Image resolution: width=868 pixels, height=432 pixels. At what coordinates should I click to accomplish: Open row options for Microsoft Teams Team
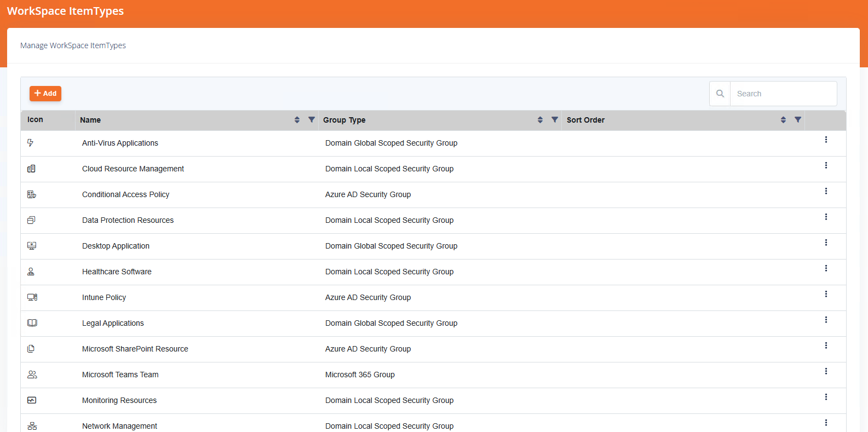[x=826, y=371]
